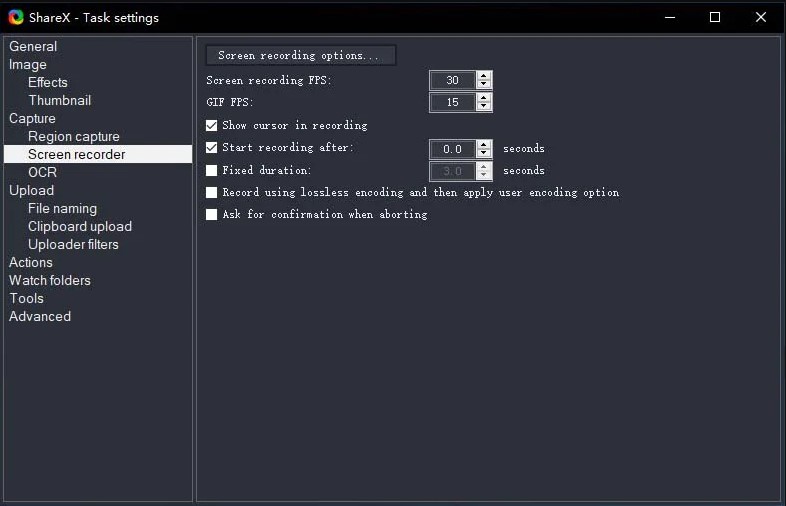Image resolution: width=786 pixels, height=506 pixels.
Task: Open Uploader filters settings
Action: click(x=73, y=244)
